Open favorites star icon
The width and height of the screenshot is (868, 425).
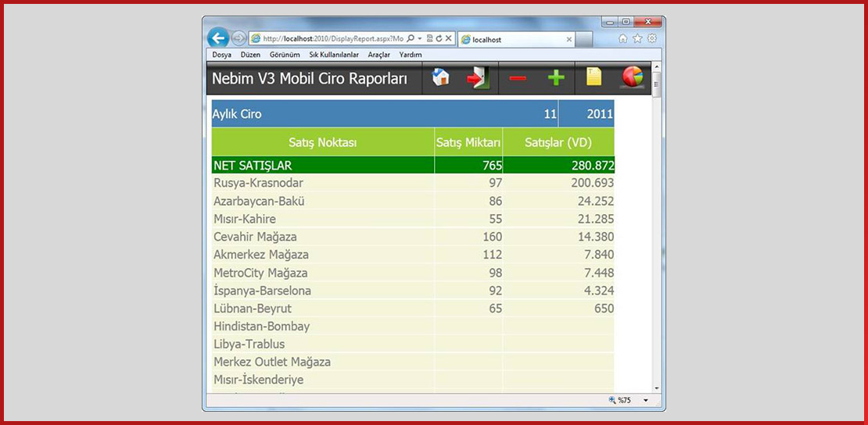pyautogui.click(x=638, y=38)
